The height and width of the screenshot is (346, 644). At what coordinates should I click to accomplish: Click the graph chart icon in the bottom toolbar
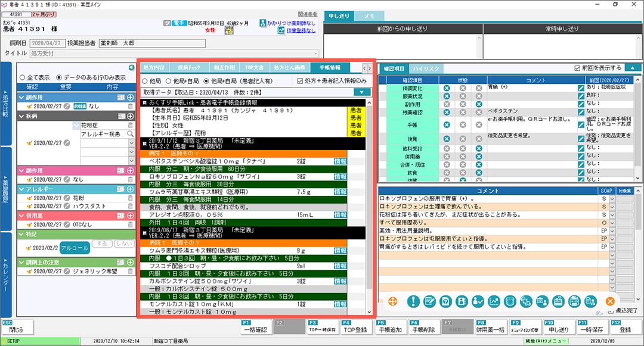(x=494, y=302)
